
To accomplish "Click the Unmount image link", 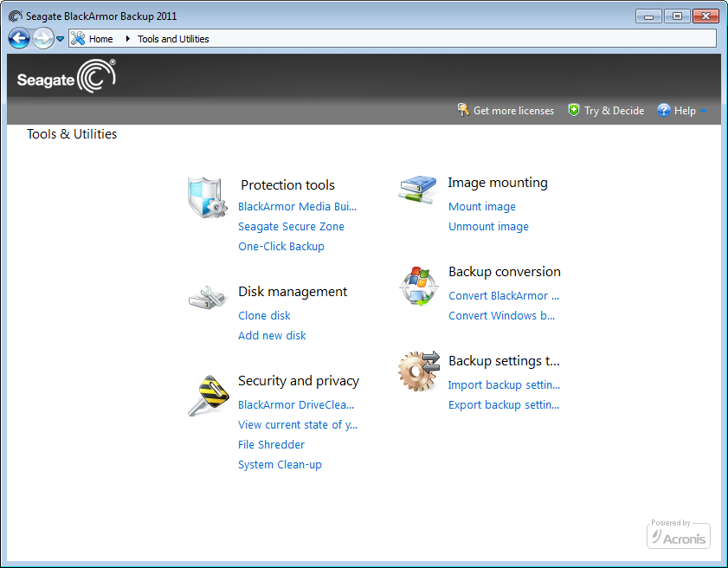I will (x=488, y=227).
